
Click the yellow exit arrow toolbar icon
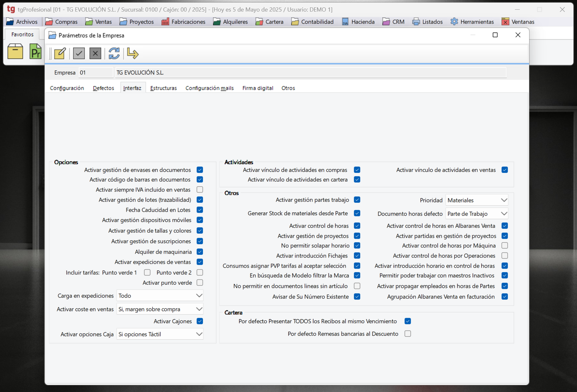133,53
